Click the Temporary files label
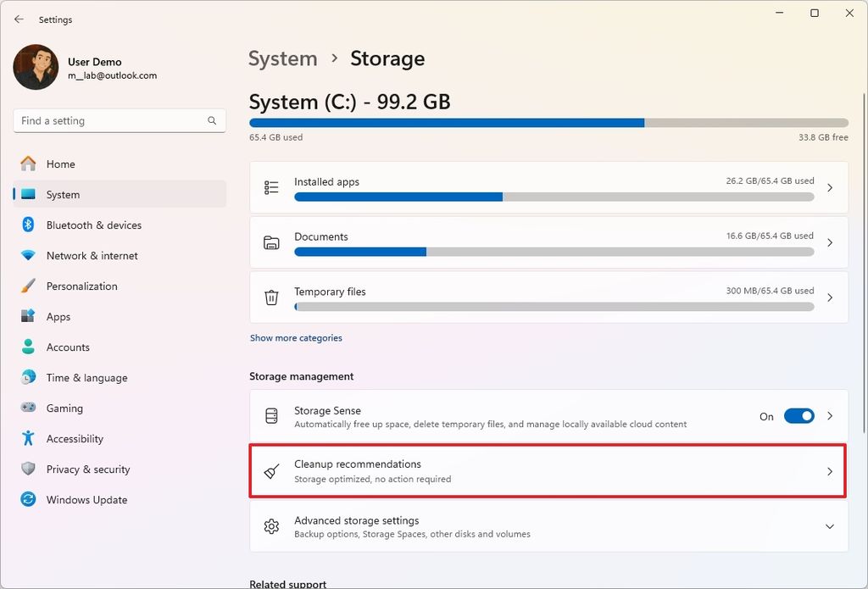This screenshot has width=868, height=589. [x=330, y=292]
